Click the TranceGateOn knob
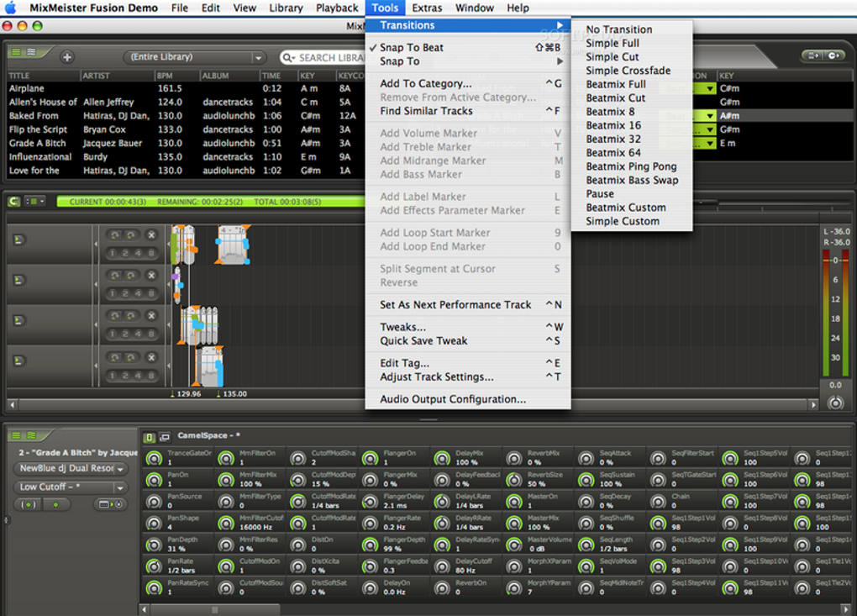The width and height of the screenshot is (857, 616). 154,458
